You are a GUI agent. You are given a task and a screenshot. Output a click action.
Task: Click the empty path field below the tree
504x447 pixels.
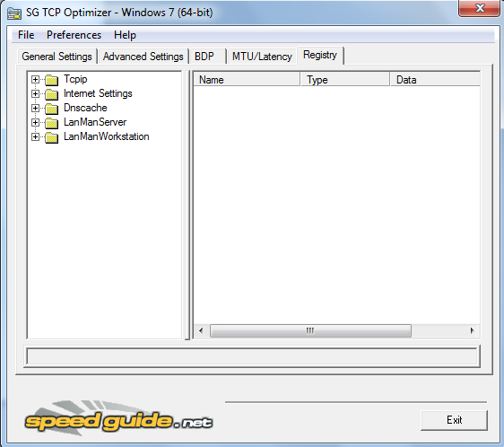[252, 356]
